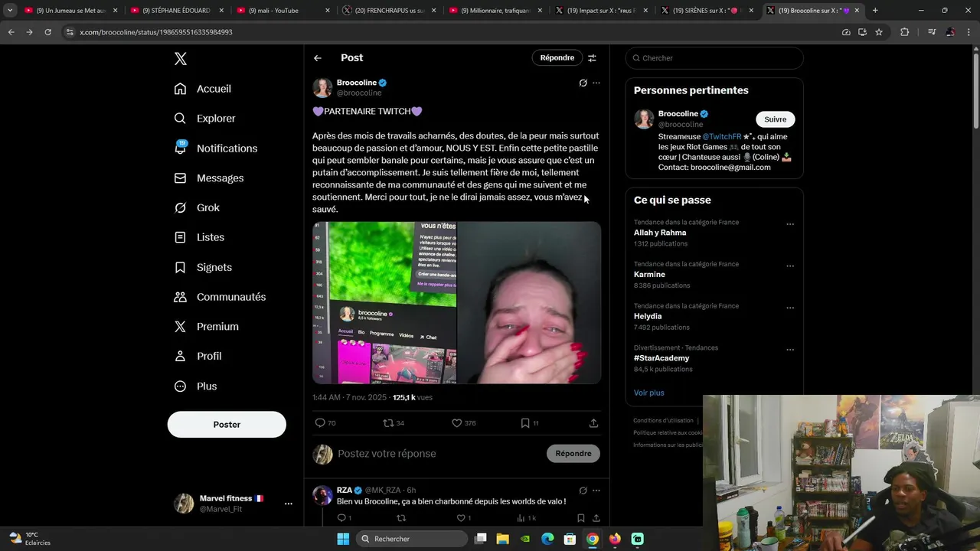Open the Explorer page
The width and height of the screenshot is (980, 551).
pos(205,119)
